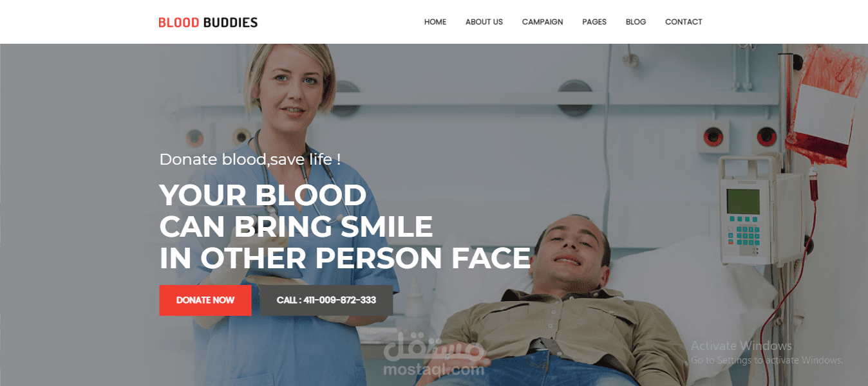Click the Blood Buddies logo
The height and width of the screenshot is (386, 868).
coord(208,23)
